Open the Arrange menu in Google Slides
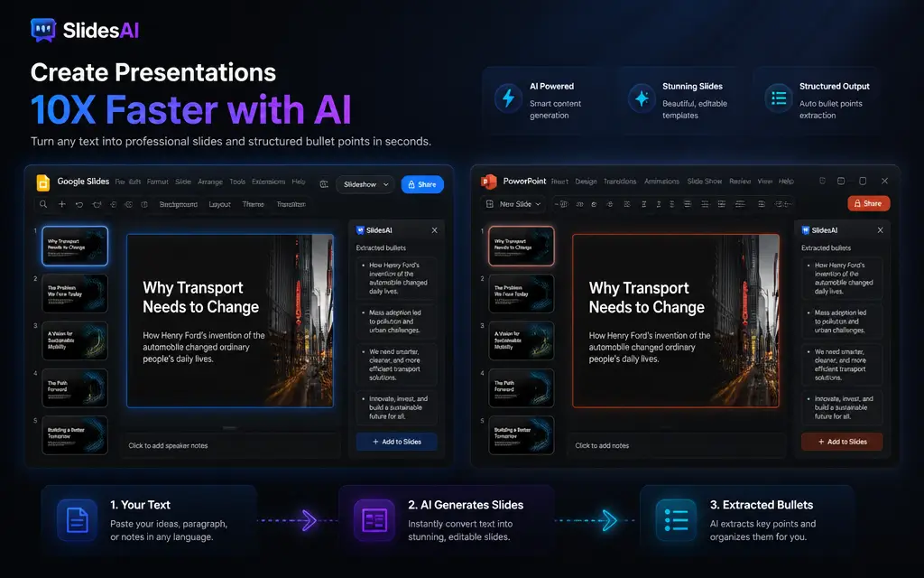 (210, 182)
